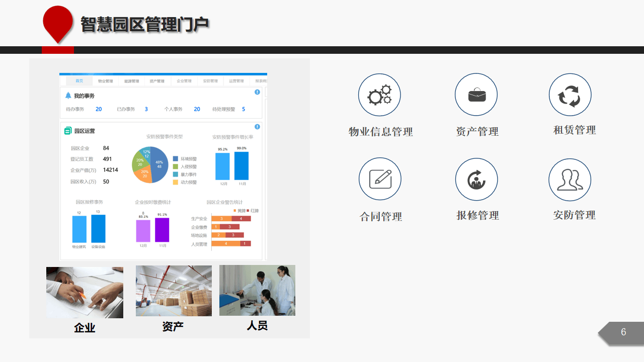
Task: Click the refresh-person icon for 报修管理
Action: (x=476, y=179)
